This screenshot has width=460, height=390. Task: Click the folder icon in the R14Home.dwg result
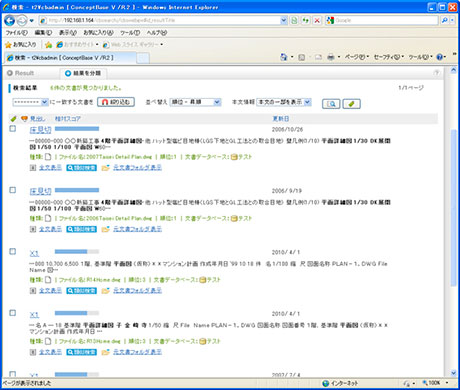pos(106,291)
